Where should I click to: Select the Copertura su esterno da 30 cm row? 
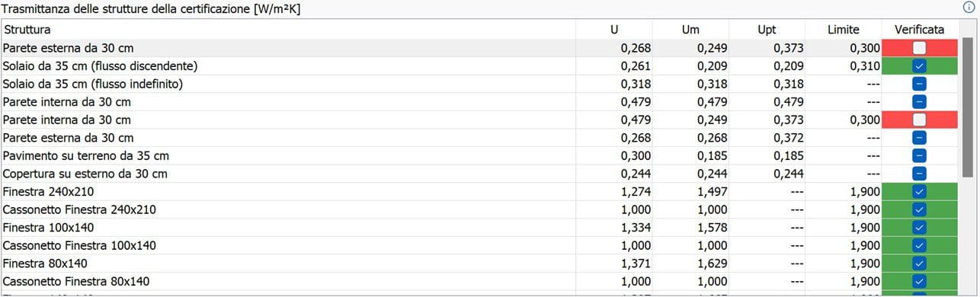tap(479, 174)
